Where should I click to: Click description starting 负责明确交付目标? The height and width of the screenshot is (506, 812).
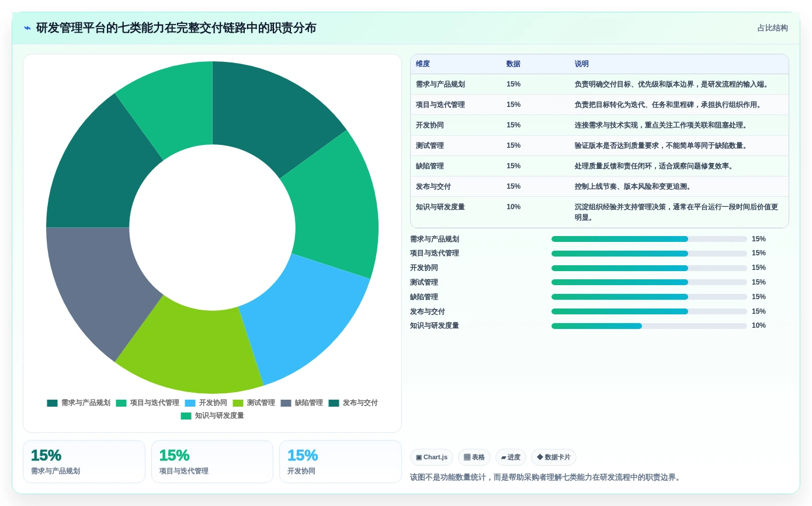coord(672,84)
